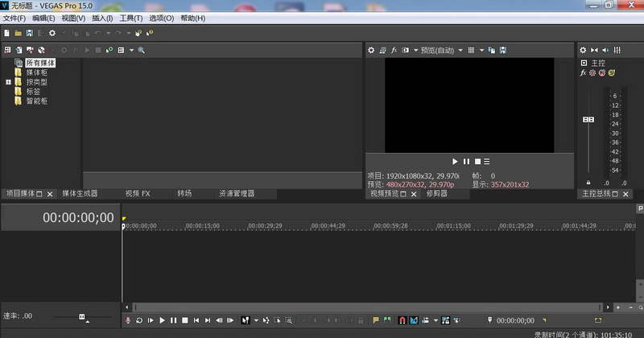Screen dimensions: 644x338
Task: Click the timeline ruler at 00:00:15;00
Action: point(202,226)
